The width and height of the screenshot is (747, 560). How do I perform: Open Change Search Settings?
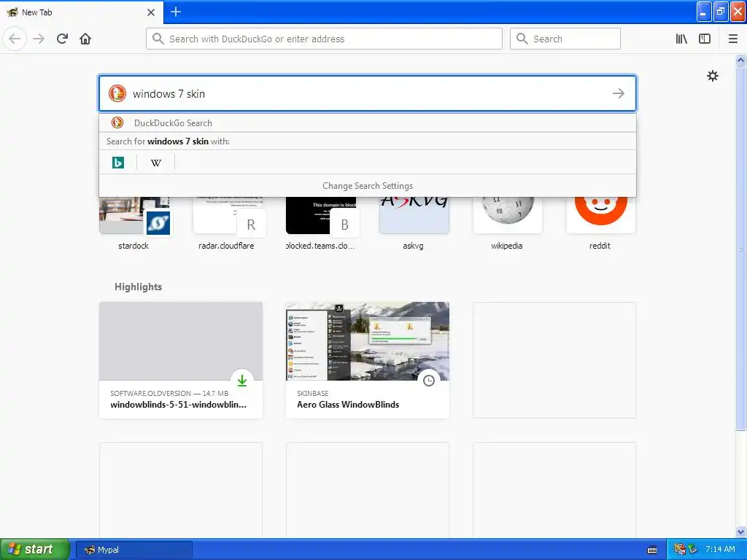[x=368, y=186]
